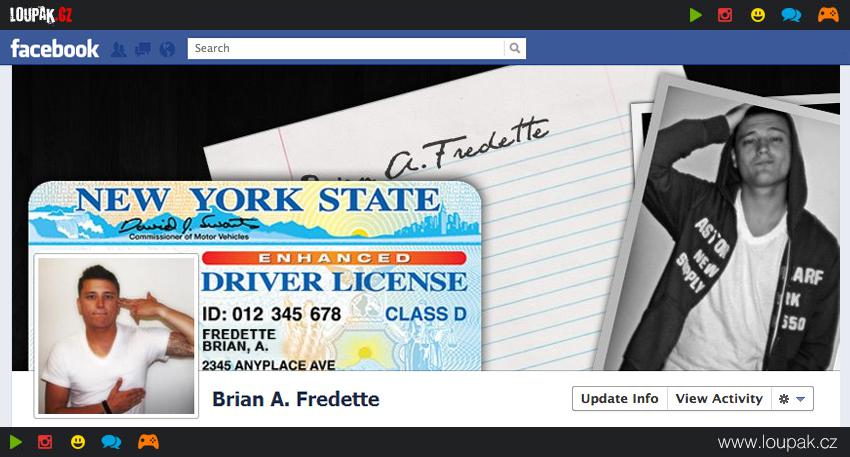This screenshot has height=457, width=850.
Task: Click the gamepad icon in bottom bar
Action: tap(148, 442)
